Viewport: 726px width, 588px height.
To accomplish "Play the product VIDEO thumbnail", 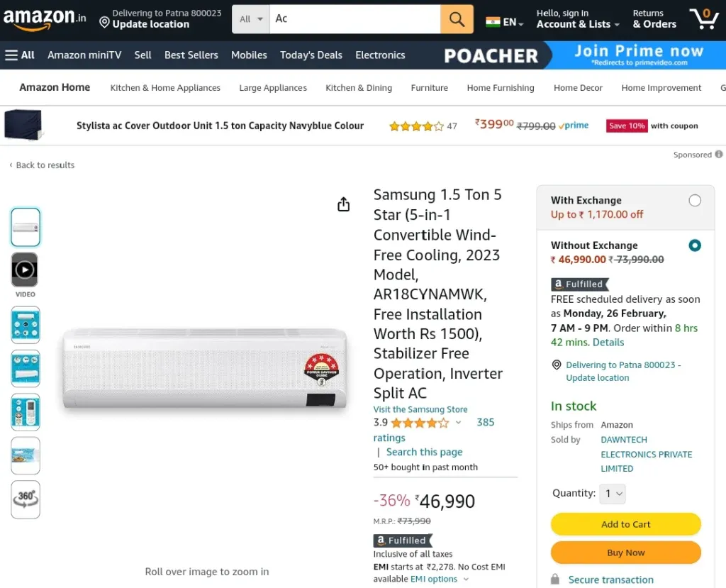I will point(25,270).
